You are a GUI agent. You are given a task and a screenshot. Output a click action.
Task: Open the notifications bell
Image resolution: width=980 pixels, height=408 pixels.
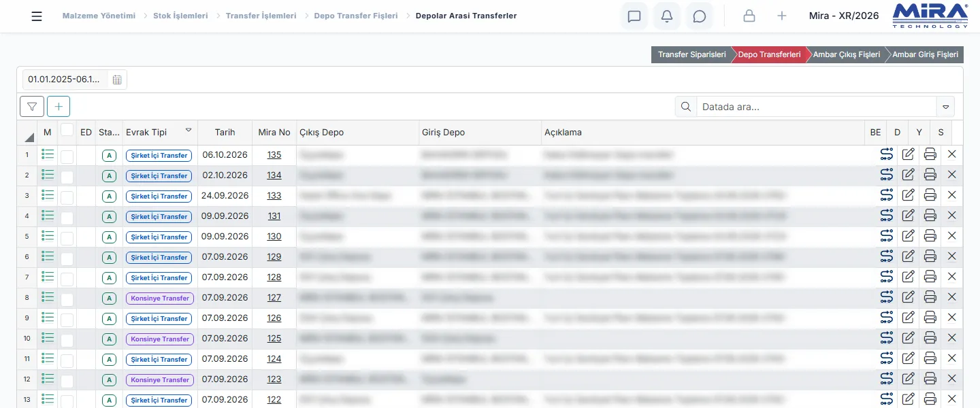667,16
